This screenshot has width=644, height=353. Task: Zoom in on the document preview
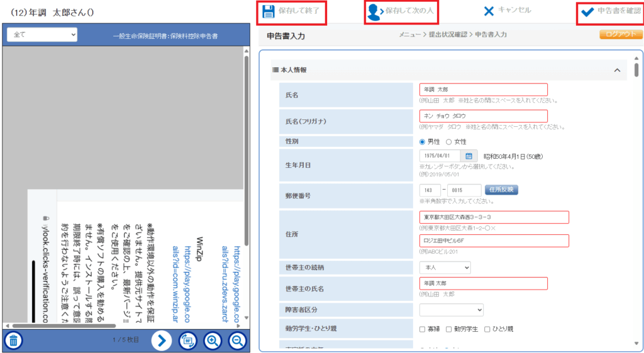coord(213,340)
